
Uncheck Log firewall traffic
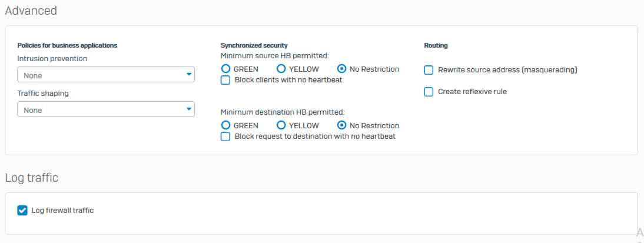(22, 211)
